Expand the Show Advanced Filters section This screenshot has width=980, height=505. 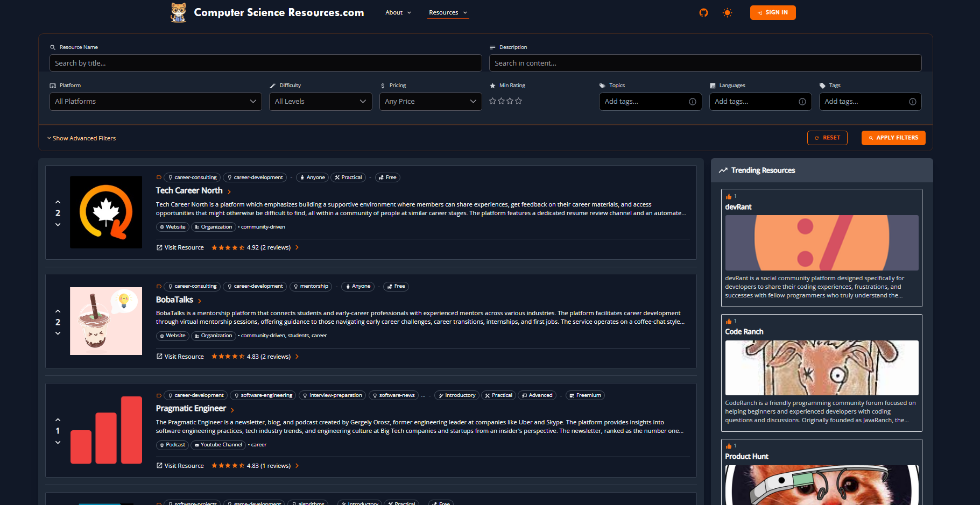point(81,138)
